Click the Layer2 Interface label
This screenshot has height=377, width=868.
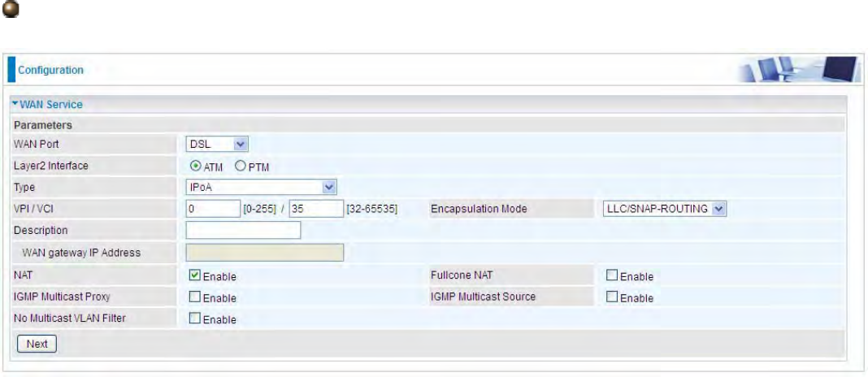click(x=51, y=166)
